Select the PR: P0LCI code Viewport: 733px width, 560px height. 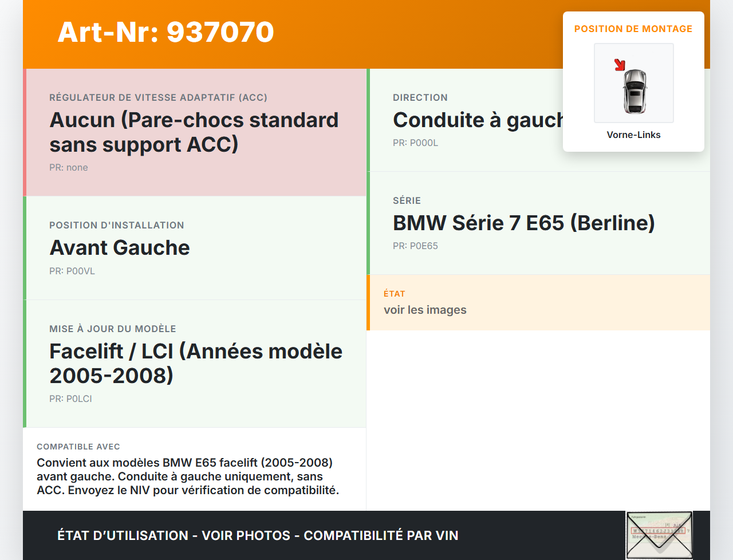[x=70, y=399]
